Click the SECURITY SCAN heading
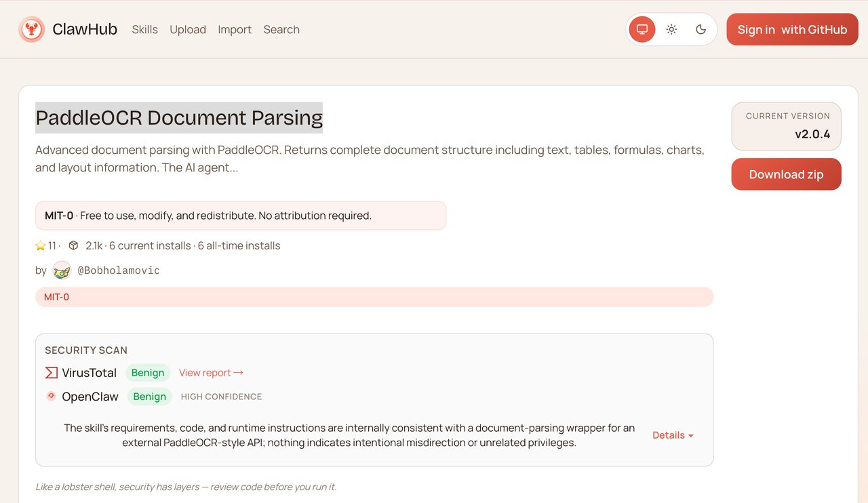The height and width of the screenshot is (503, 868). point(86,350)
